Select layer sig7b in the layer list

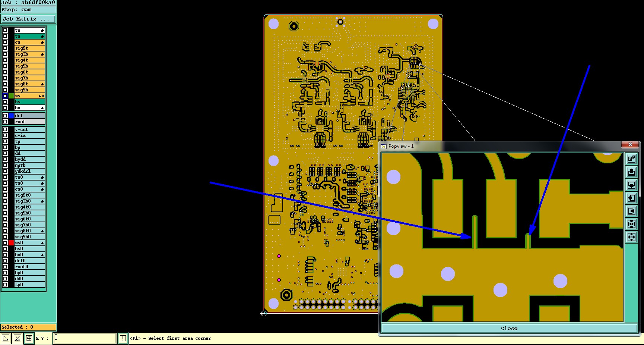(29, 78)
